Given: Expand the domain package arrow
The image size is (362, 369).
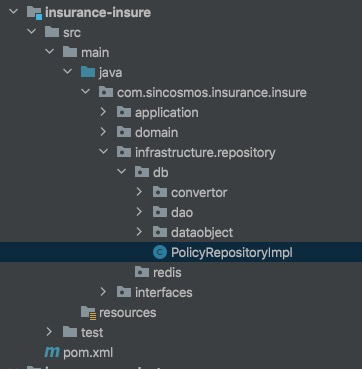Looking at the screenshot, I should coord(103,132).
